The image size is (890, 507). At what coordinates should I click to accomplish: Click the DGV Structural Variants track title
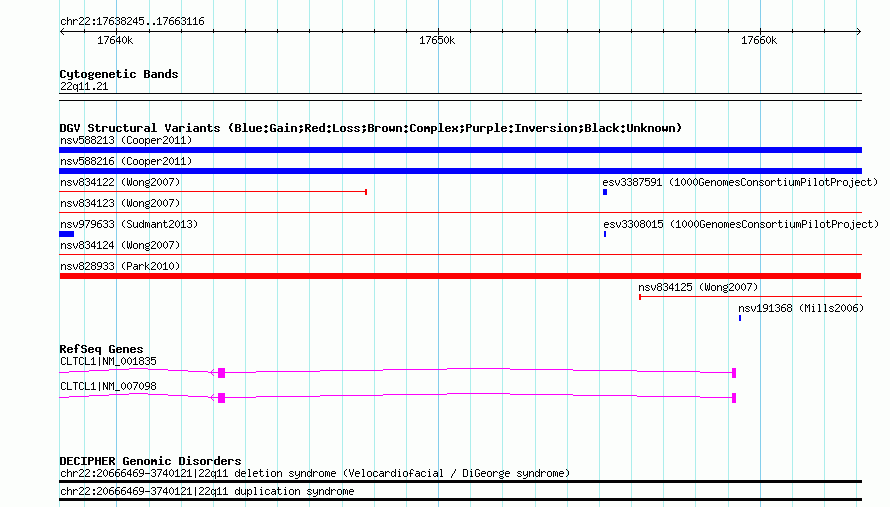pyautogui.click(x=371, y=128)
